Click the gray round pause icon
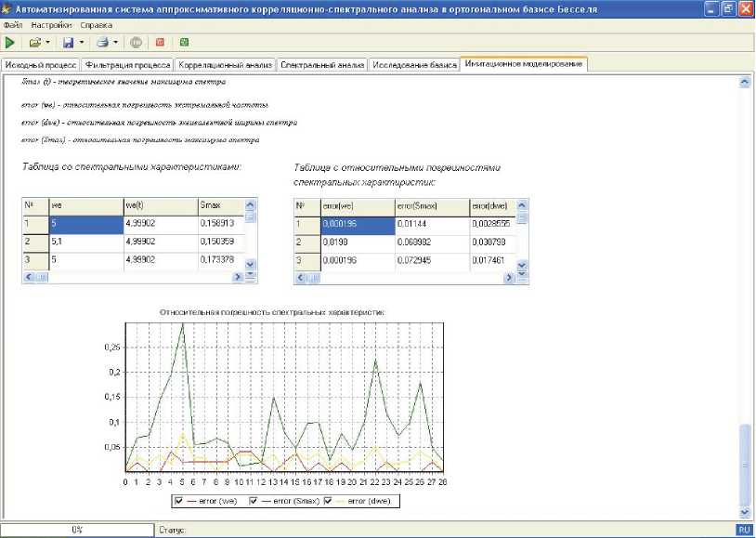756x538 pixels. 136,43
